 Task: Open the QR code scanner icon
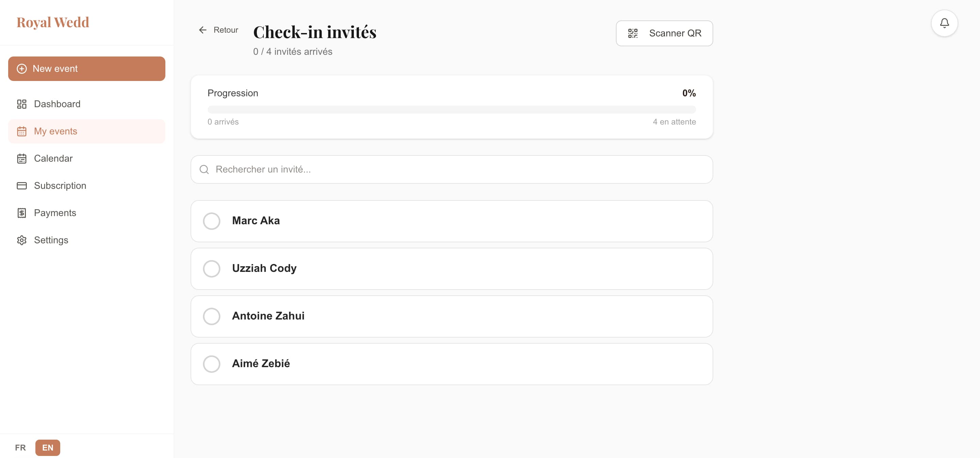click(632, 33)
